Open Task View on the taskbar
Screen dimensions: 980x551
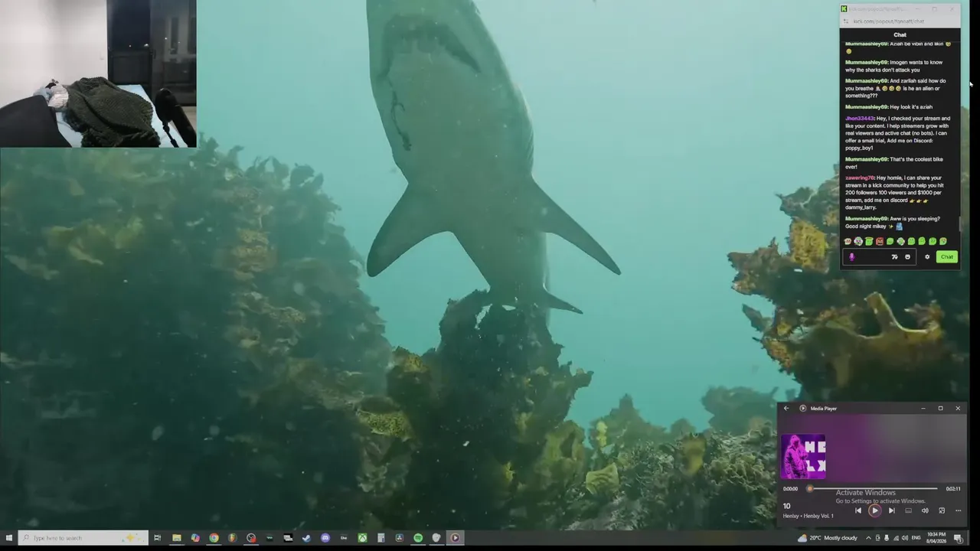(x=157, y=538)
